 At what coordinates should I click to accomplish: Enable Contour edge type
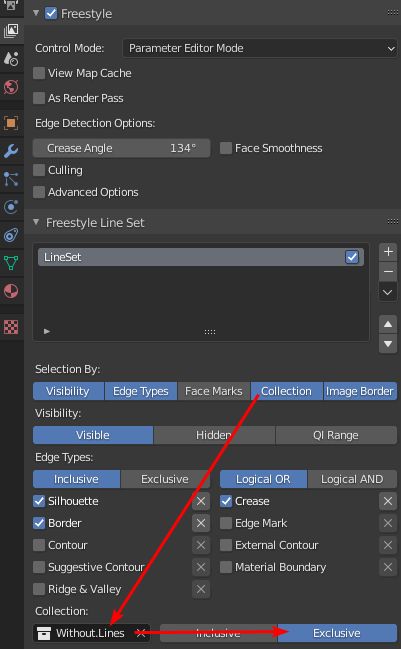[39, 545]
